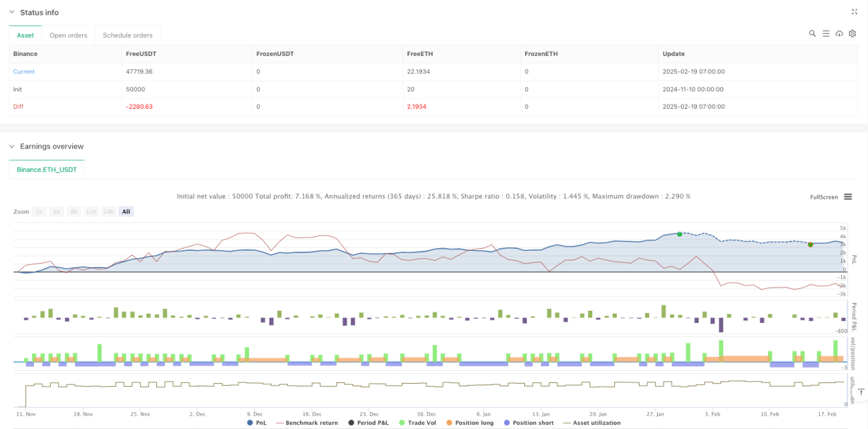Click the collapse-arrows icon at top right
This screenshot has width=868, height=429.
click(x=854, y=12)
